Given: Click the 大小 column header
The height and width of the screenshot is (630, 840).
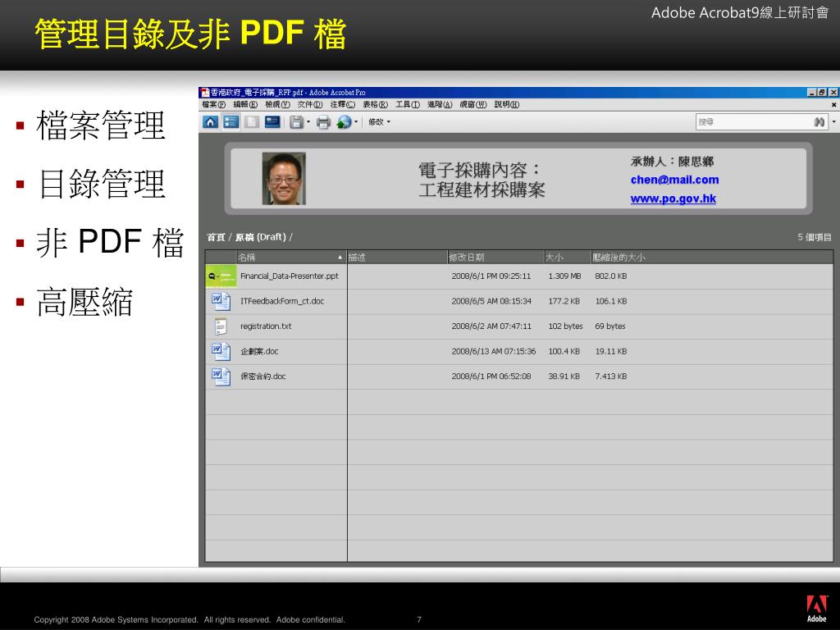Looking at the screenshot, I should click(568, 257).
